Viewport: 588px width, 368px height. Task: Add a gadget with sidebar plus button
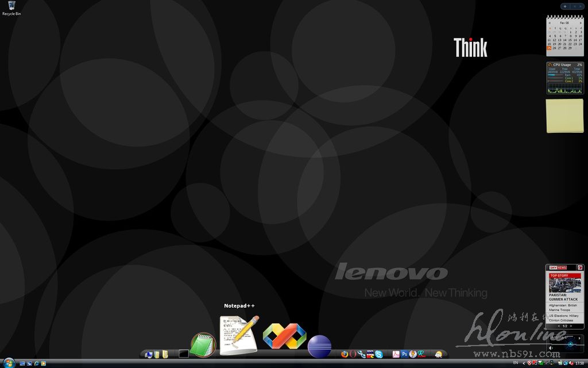coord(565,6)
